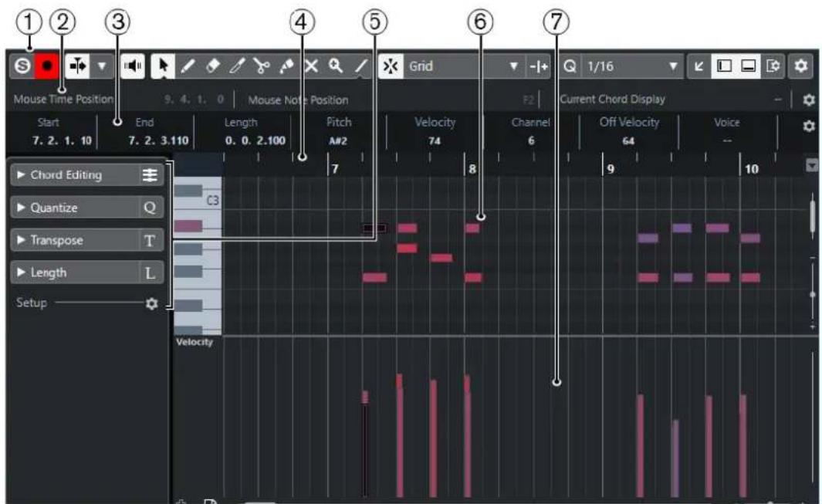
Task: Toggle Auto-Scroll icon
Action: tap(78, 66)
